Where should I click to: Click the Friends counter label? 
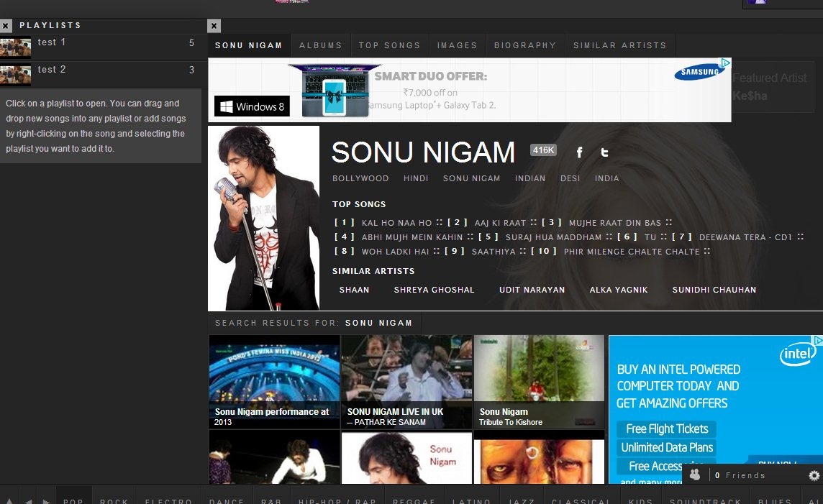tap(740, 475)
